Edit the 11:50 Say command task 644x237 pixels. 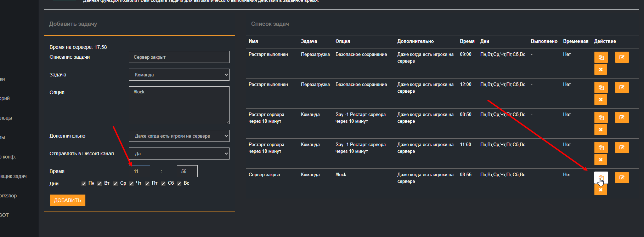(x=622, y=148)
